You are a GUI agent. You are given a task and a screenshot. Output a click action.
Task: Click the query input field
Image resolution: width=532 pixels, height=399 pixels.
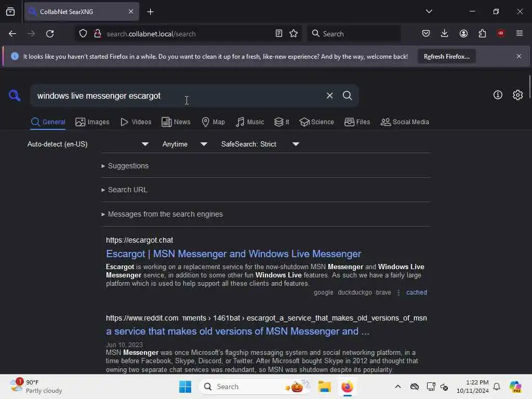pyautogui.click(x=177, y=96)
